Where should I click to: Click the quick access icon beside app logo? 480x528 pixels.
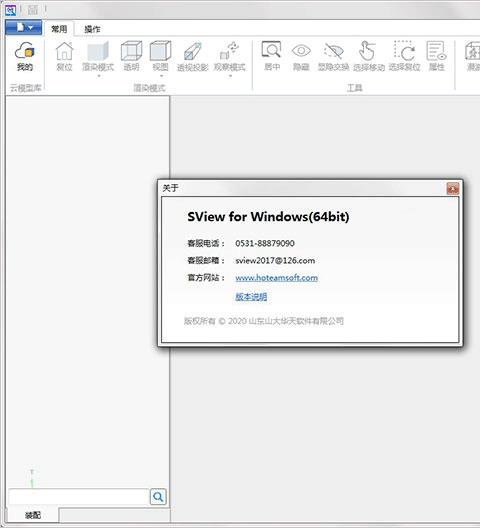pyautogui.click(x=33, y=10)
